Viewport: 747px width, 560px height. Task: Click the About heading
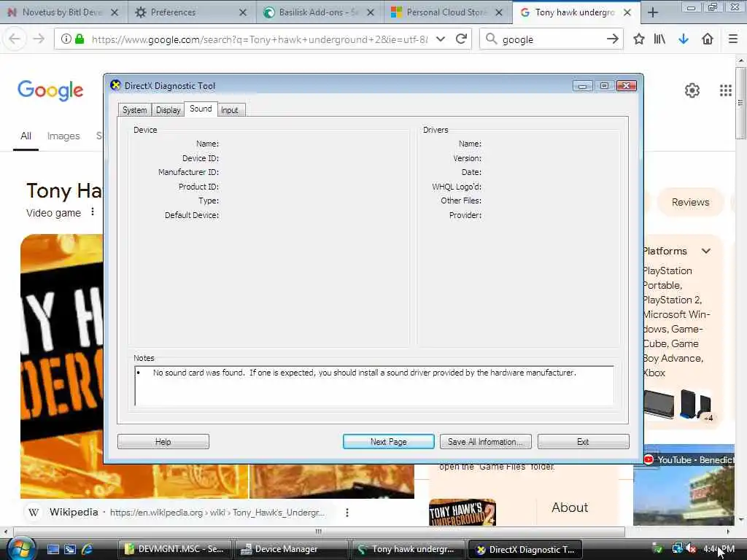pos(570,507)
